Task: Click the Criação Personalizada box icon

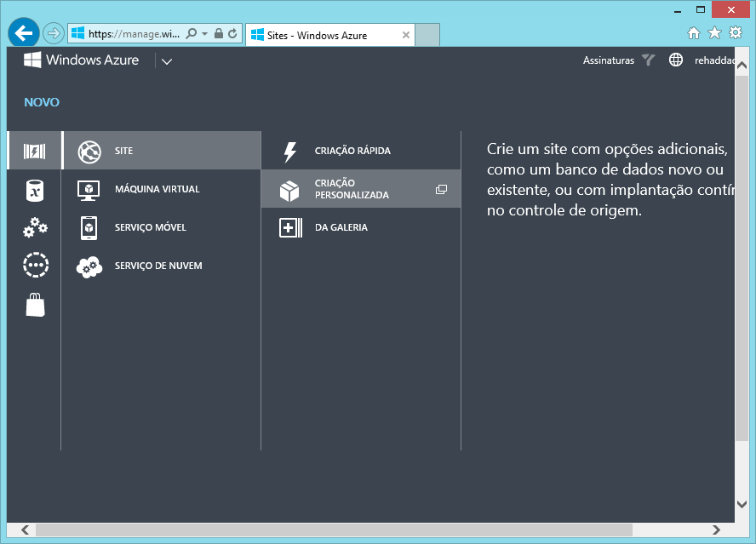Action: 289,191
